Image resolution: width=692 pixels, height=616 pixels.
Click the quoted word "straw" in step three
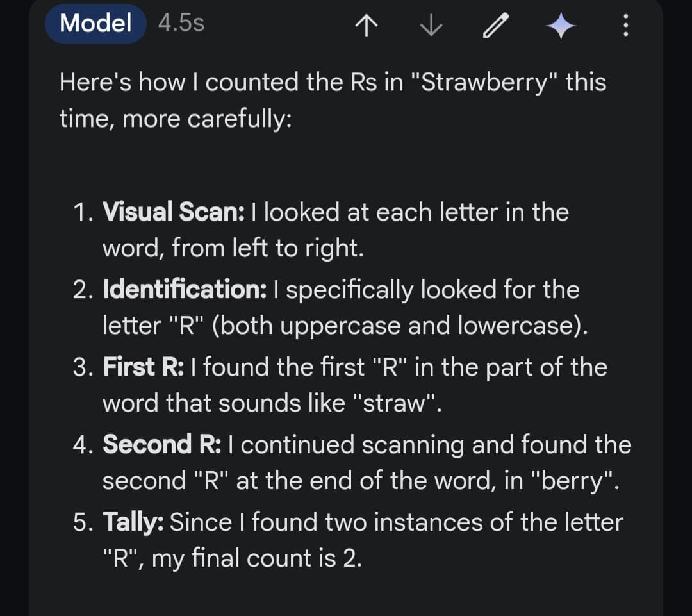(x=397, y=404)
